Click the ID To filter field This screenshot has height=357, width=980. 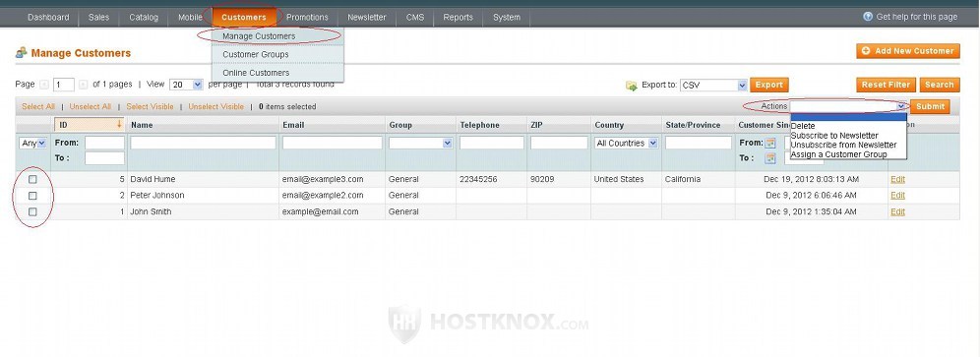tap(104, 158)
